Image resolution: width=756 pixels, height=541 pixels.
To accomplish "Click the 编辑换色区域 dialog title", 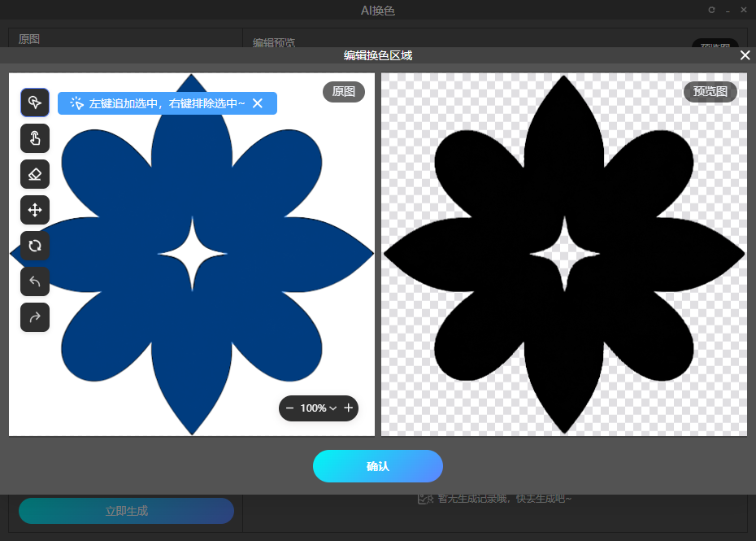I will click(377, 55).
